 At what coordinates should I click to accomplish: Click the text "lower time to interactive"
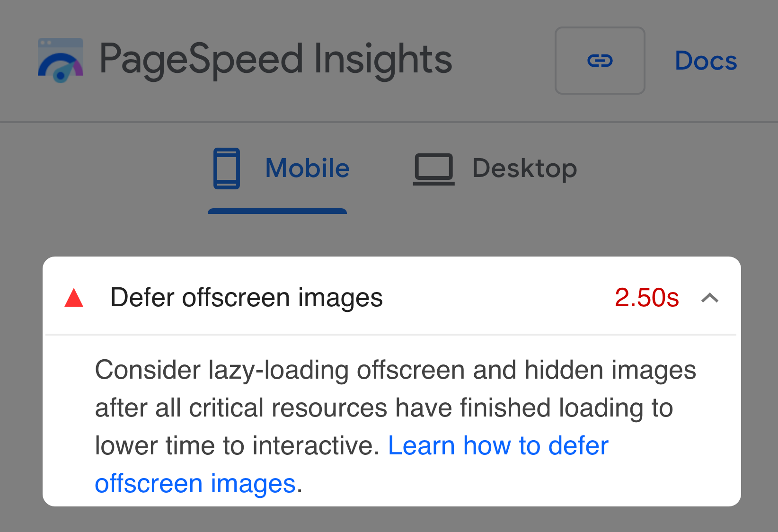(x=237, y=445)
